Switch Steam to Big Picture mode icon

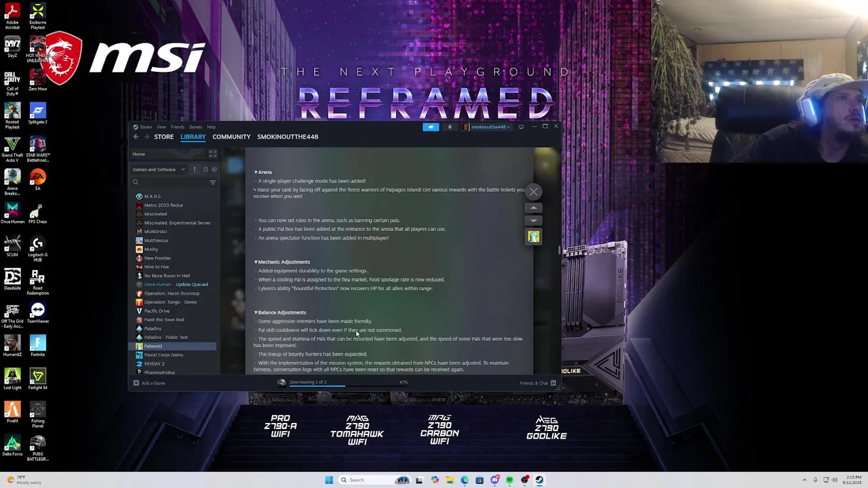click(521, 127)
